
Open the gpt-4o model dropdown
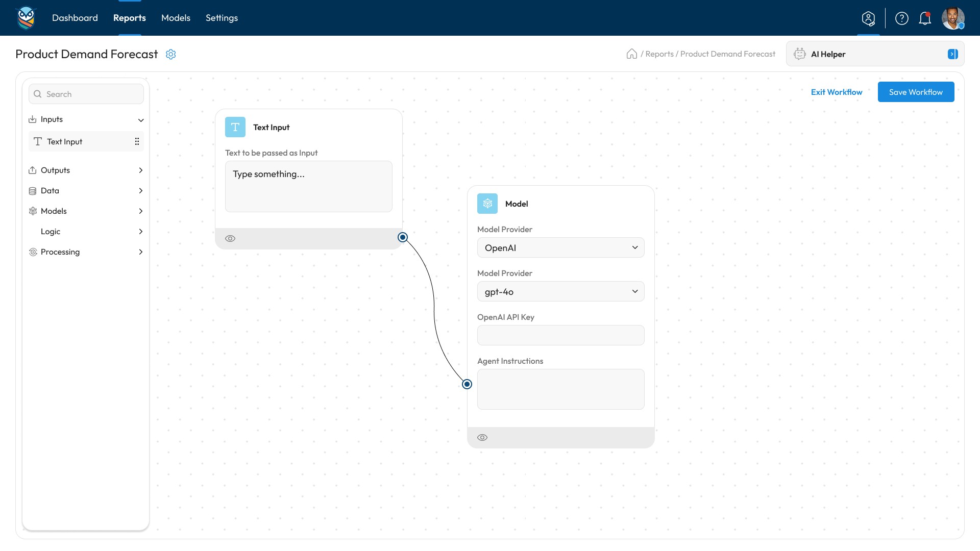click(x=560, y=291)
